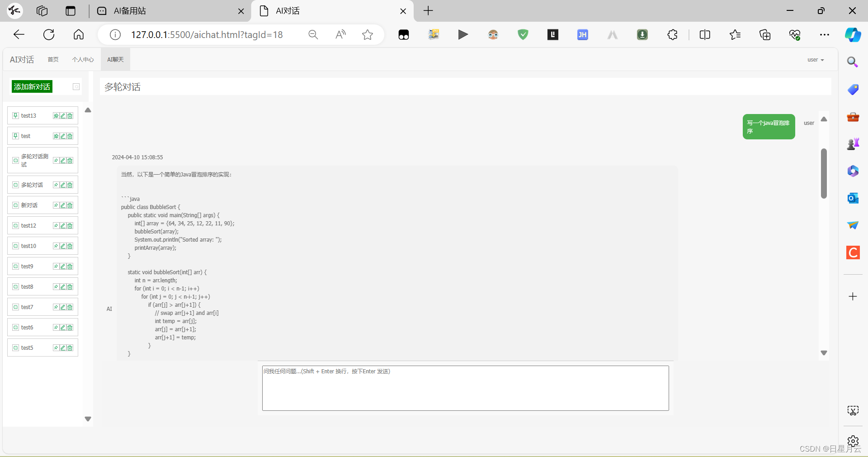
Task: Edit the name of the test conversation
Action: pos(63,136)
